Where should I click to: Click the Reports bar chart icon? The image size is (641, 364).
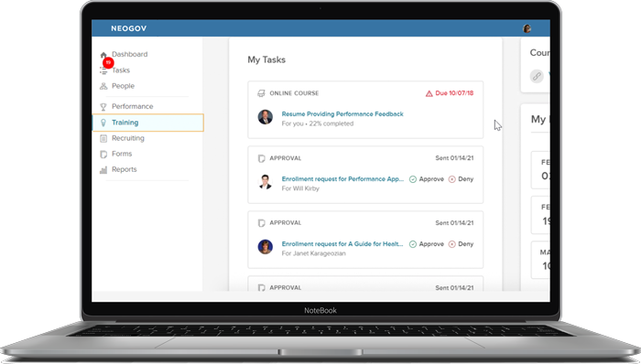[x=103, y=170]
